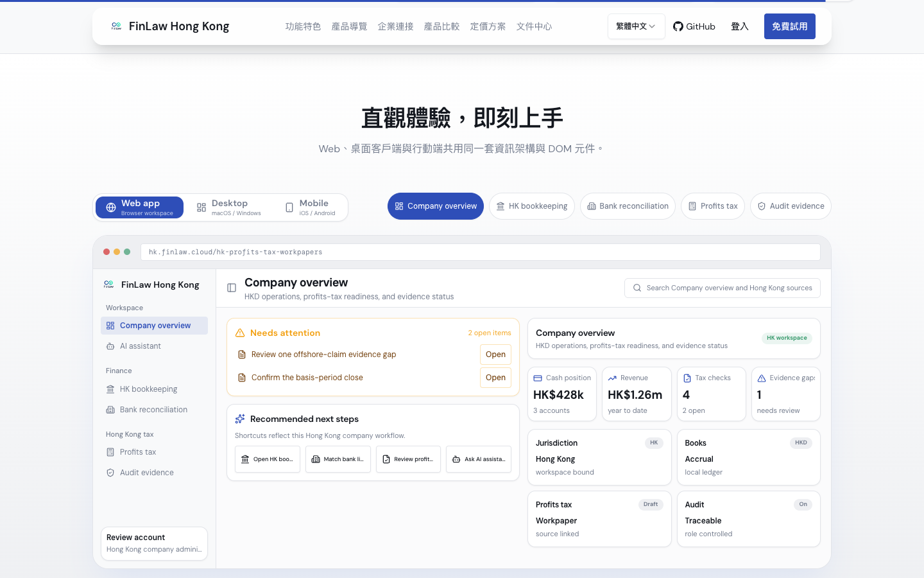Click the Evidence gaps alert icon

[762, 378]
